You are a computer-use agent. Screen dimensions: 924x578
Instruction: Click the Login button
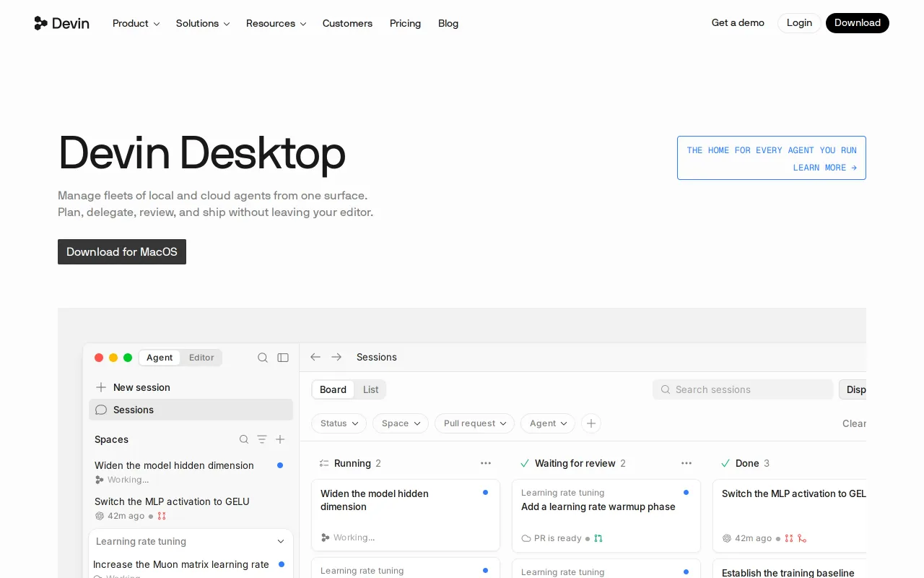[799, 23]
